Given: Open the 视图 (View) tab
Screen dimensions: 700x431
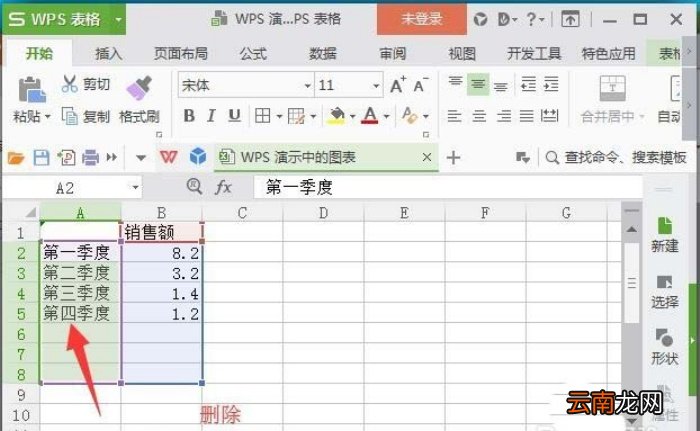Looking at the screenshot, I should (x=462, y=54).
